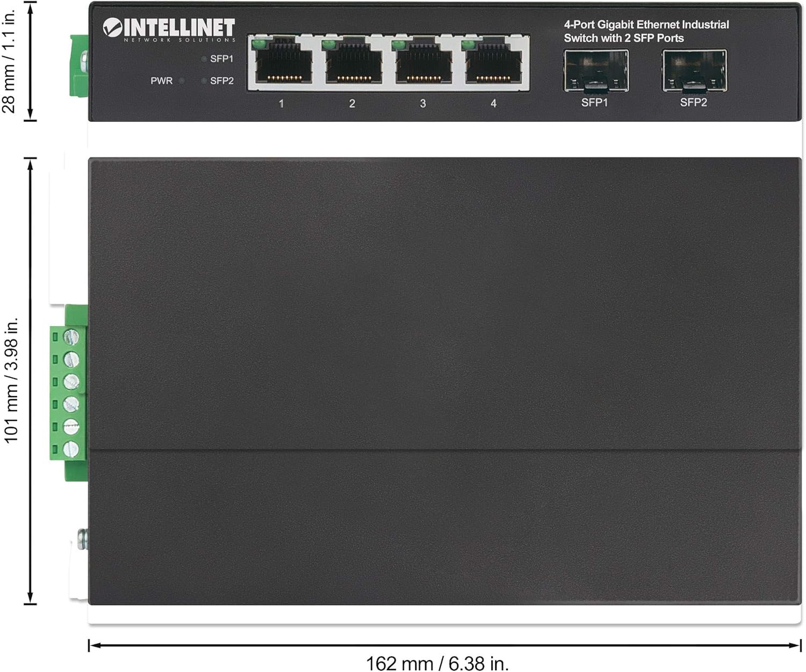Viewport: 806px width, 672px height.
Task: Toggle the PWR indicator LED
Action: 182,81
